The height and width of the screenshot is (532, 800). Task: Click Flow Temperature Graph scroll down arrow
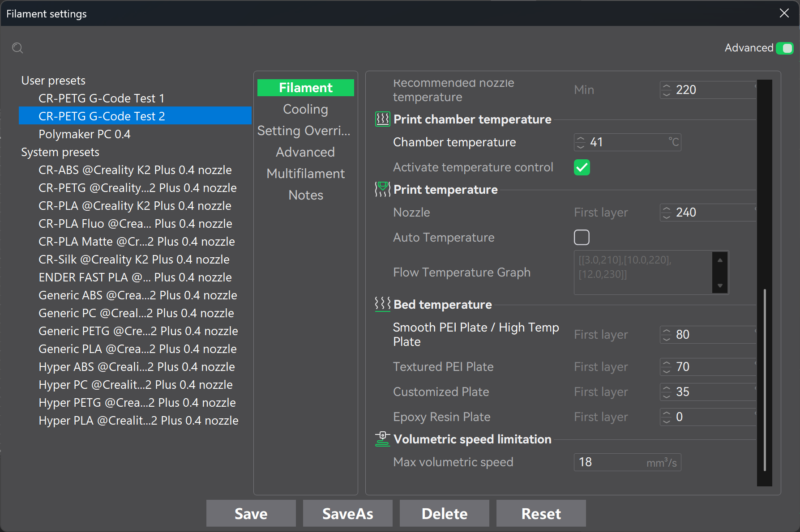coord(720,285)
